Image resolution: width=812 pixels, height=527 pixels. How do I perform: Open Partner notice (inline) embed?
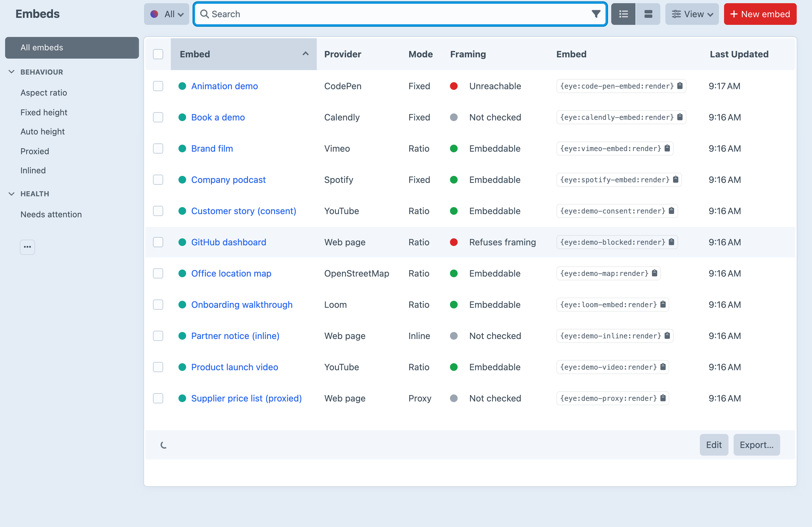click(235, 336)
